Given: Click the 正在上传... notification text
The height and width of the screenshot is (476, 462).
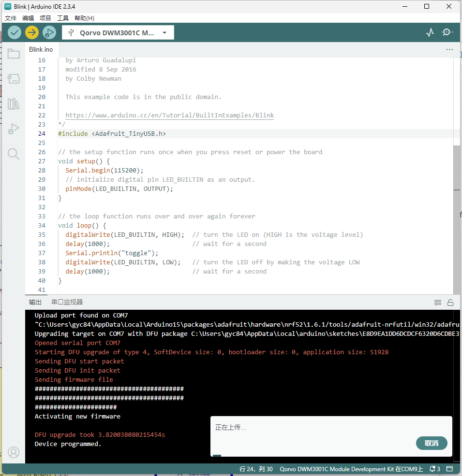Looking at the screenshot, I should coord(231,427).
